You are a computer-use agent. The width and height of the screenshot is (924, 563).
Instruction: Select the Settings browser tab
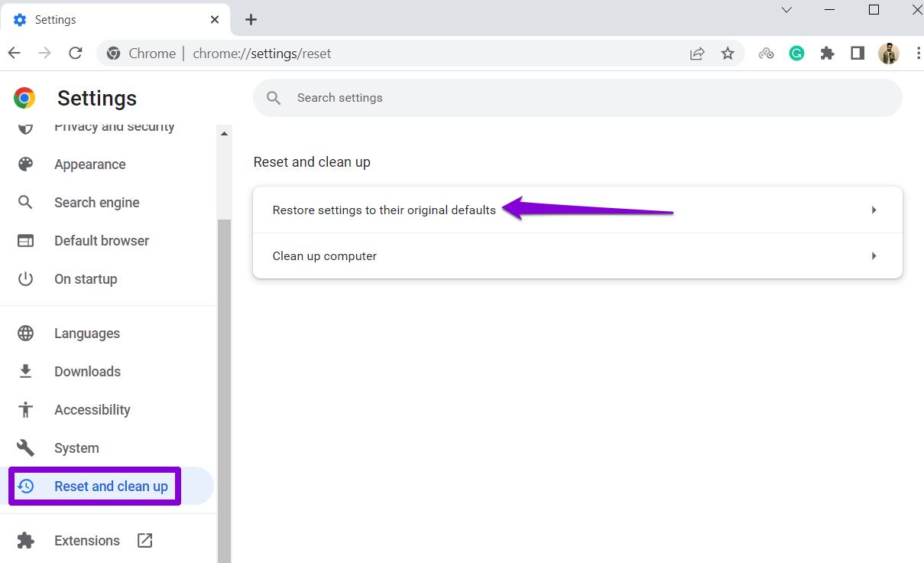(x=116, y=20)
